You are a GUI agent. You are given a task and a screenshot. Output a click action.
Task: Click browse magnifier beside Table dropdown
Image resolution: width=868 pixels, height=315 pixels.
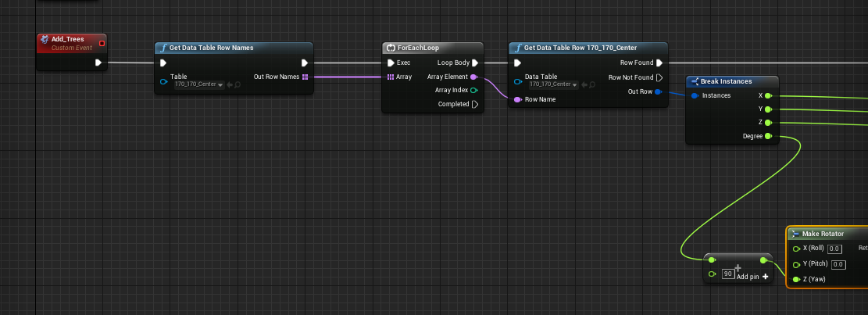238,84
